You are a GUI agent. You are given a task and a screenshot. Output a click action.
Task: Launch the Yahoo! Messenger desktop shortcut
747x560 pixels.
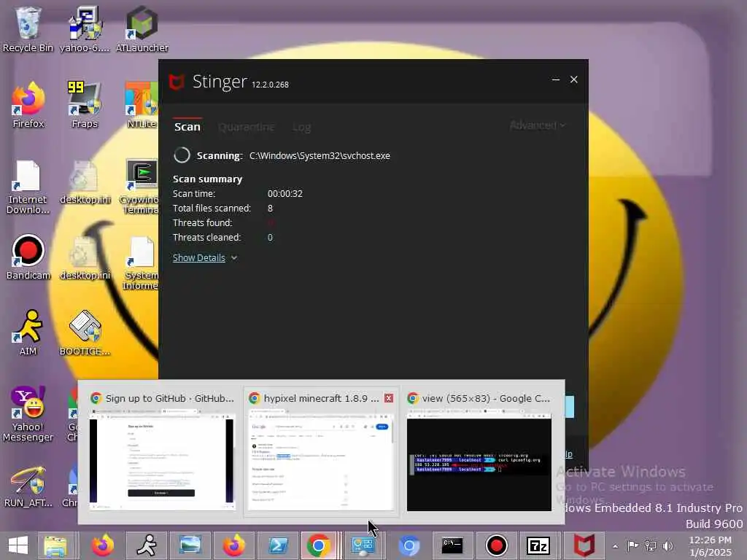point(28,413)
